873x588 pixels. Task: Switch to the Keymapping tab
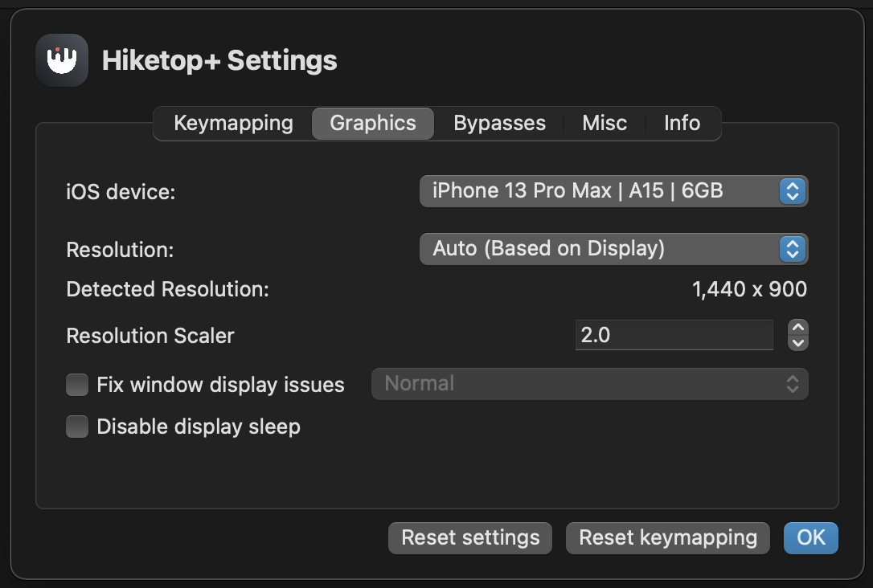233,124
